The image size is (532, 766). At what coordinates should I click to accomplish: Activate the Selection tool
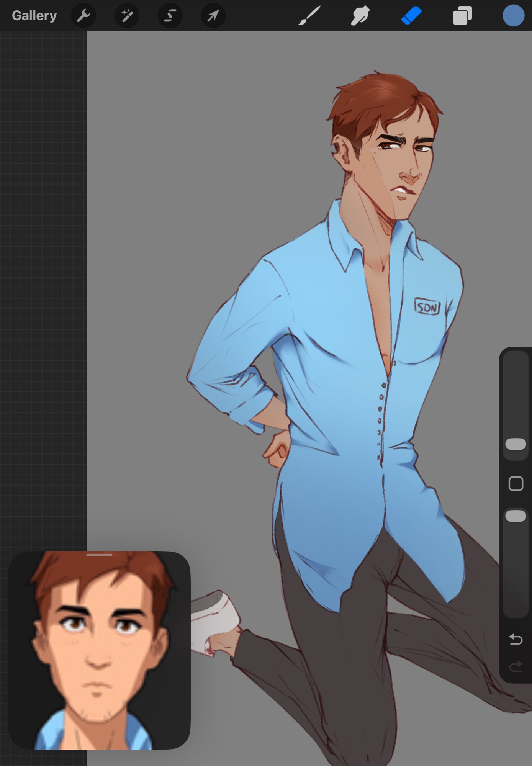pos(170,16)
